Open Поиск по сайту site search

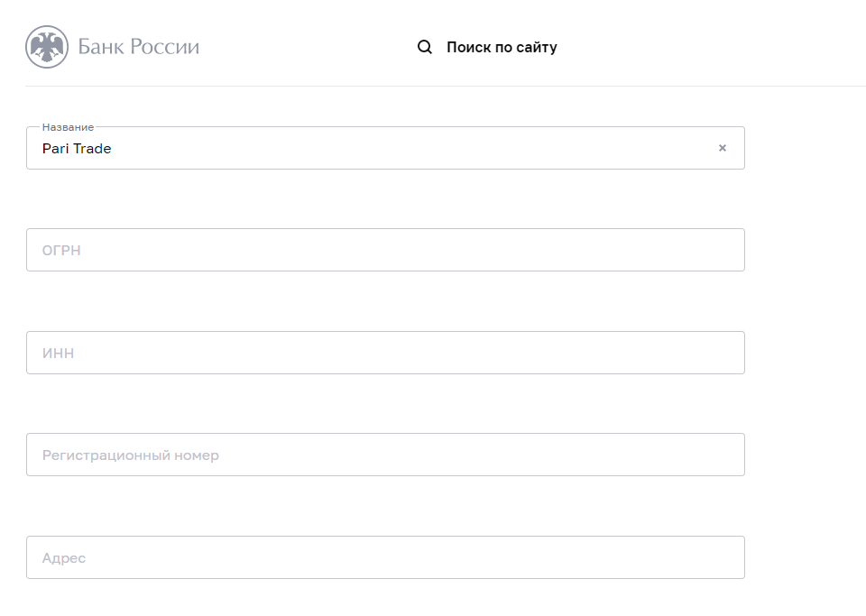pos(502,48)
